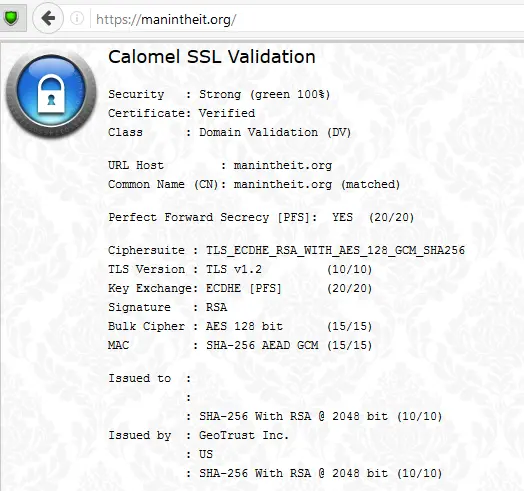Image resolution: width=524 pixels, height=491 pixels.
Task: Click the URL Host manintheit.org entry
Action: [220, 165]
